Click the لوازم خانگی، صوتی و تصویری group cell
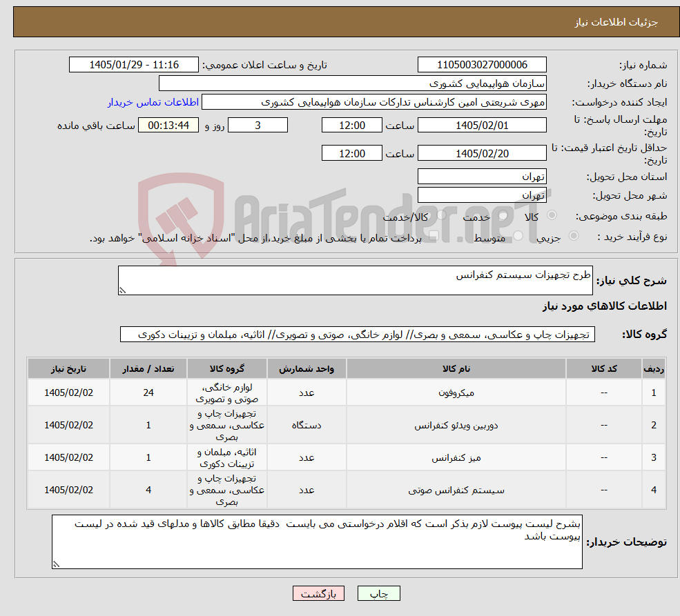The image size is (680, 616). pos(227,393)
